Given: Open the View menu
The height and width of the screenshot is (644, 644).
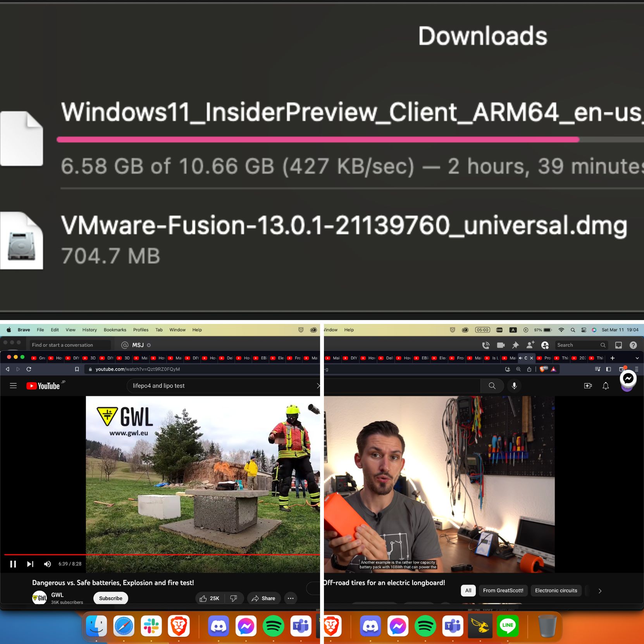Looking at the screenshot, I should click(x=71, y=330).
